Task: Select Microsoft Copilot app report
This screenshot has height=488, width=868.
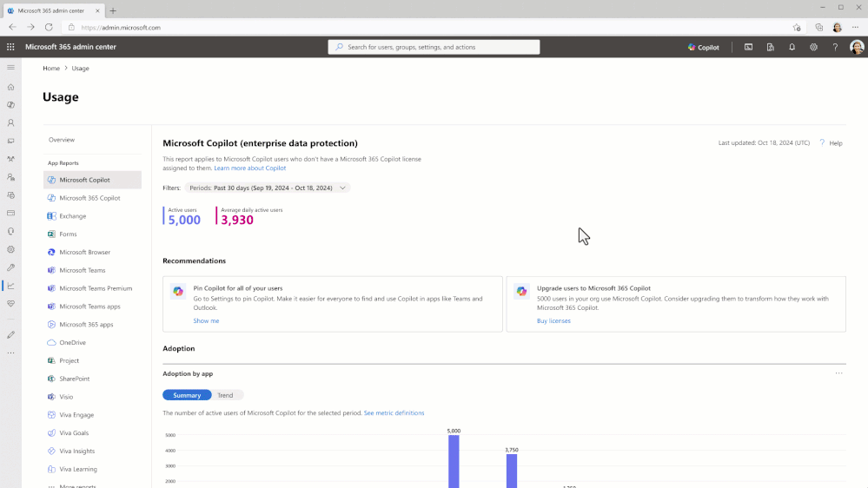Action: point(92,180)
